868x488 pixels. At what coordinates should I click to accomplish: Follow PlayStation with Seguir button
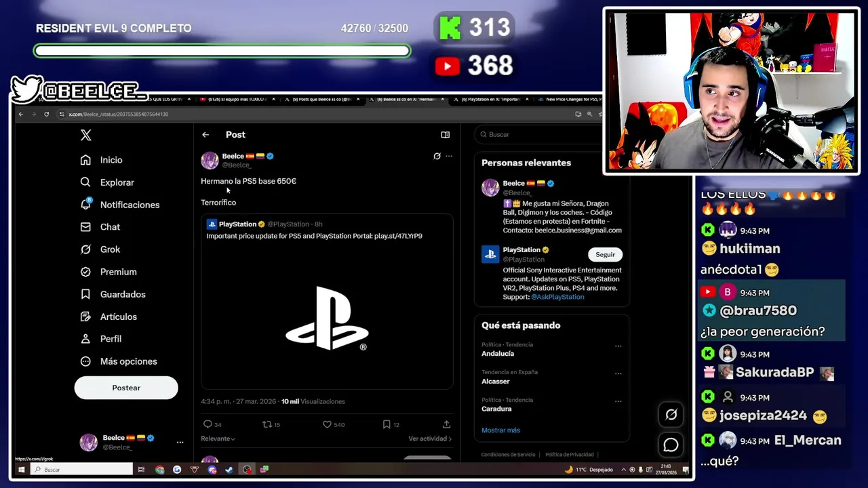click(x=605, y=255)
